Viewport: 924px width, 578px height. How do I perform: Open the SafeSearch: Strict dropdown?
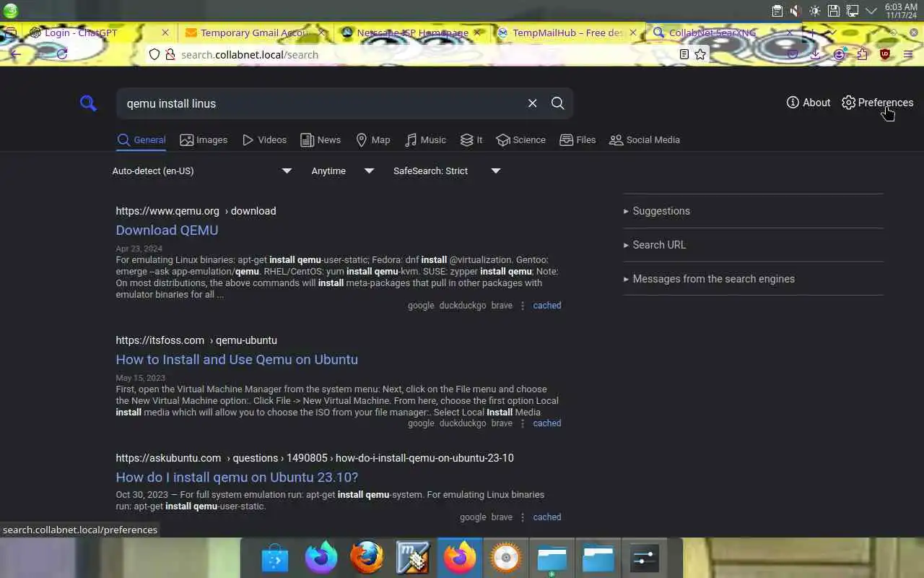pos(446,171)
